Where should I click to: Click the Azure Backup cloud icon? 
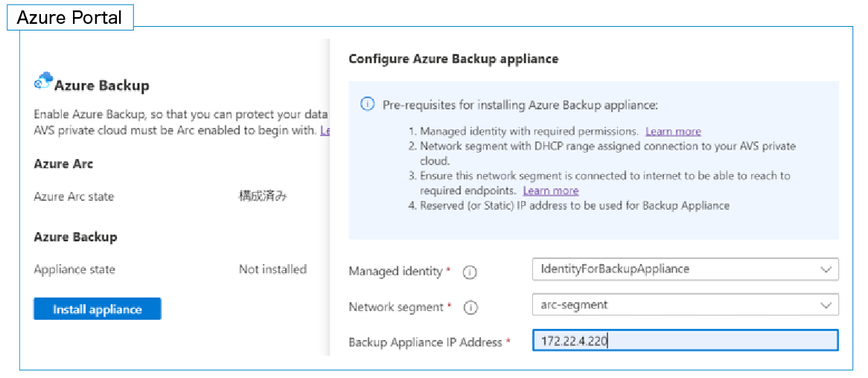43,82
